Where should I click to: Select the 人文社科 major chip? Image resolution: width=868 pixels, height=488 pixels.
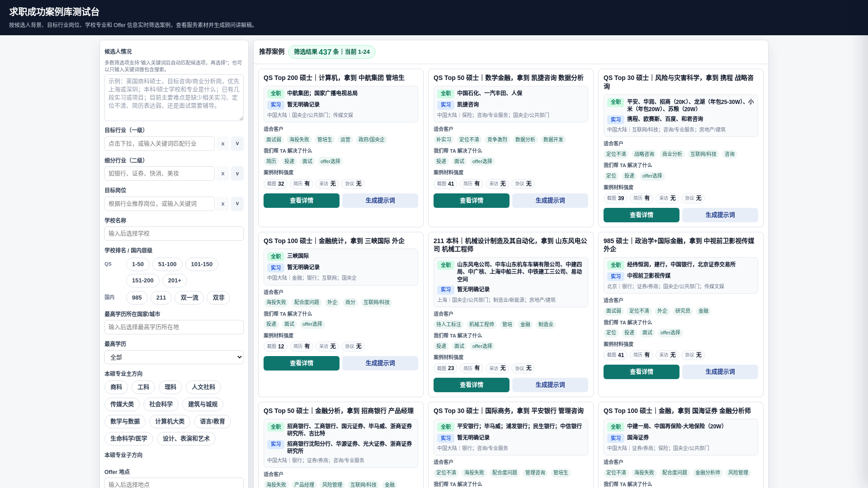pyautogui.click(x=203, y=387)
